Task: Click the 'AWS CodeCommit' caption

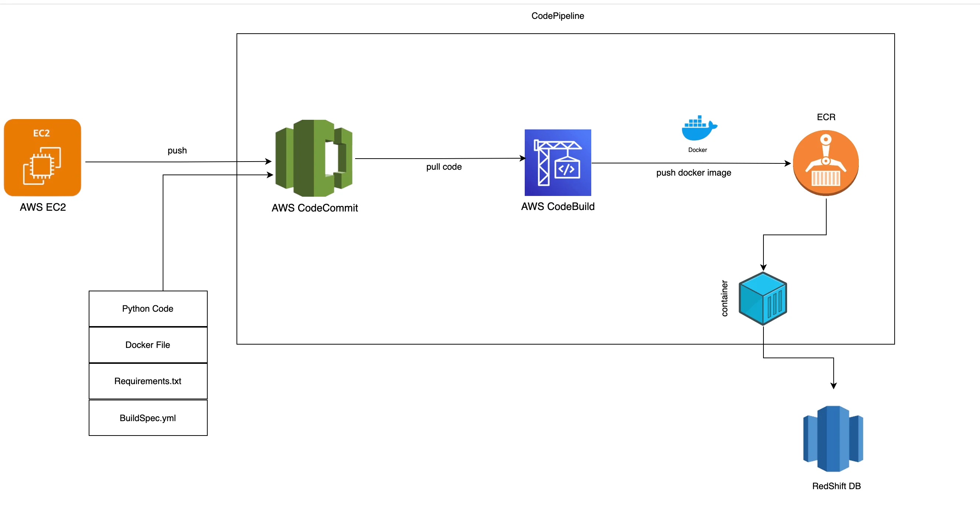Action: coord(314,208)
